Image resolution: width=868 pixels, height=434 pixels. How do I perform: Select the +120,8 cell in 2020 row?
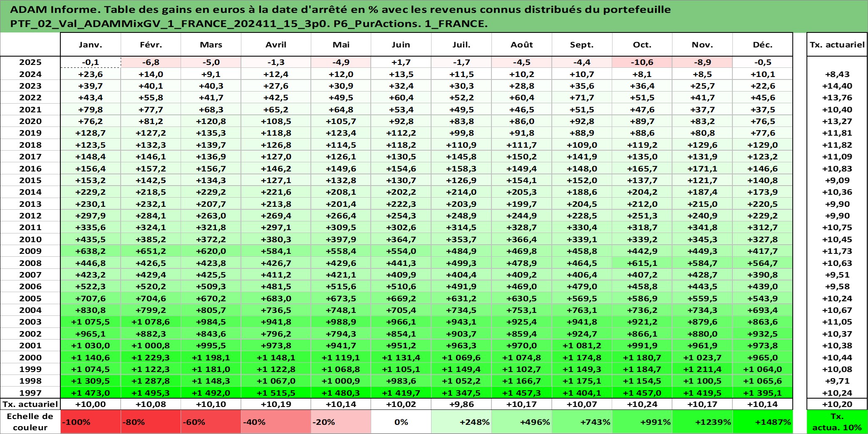click(x=211, y=121)
